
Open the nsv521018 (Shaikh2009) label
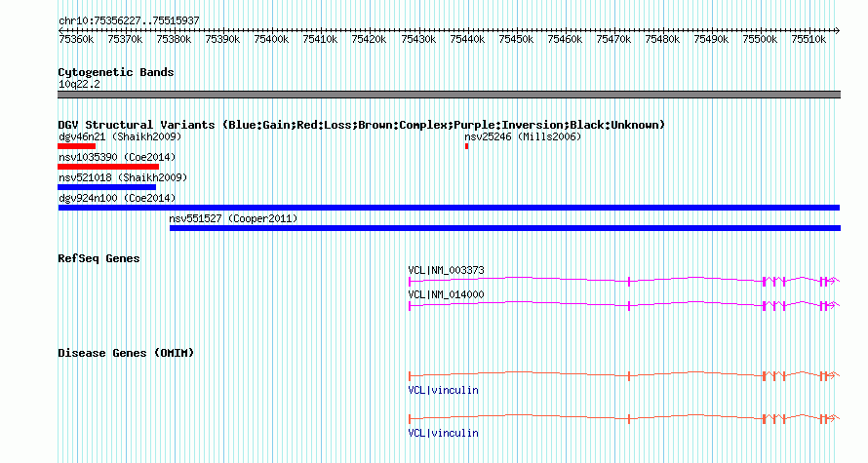[123, 177]
